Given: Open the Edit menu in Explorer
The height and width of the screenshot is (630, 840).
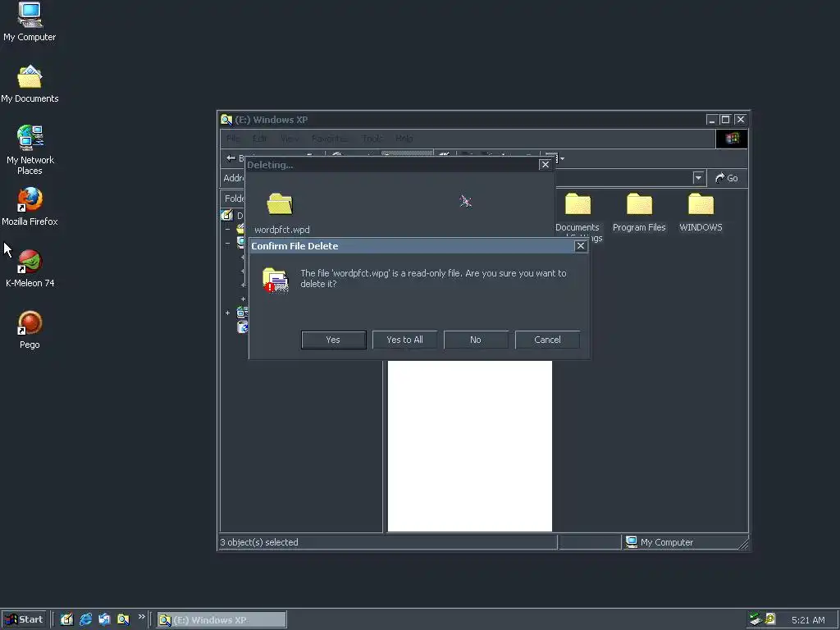Looking at the screenshot, I should coord(260,139).
